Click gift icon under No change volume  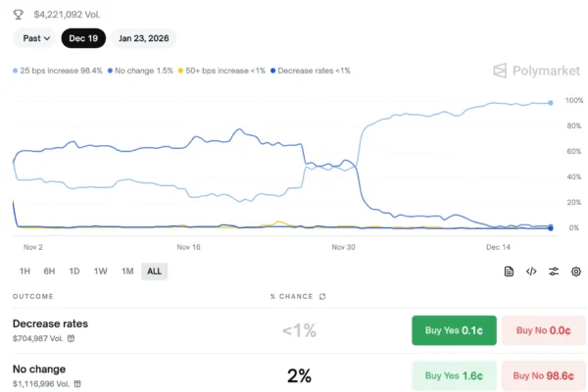76,384
